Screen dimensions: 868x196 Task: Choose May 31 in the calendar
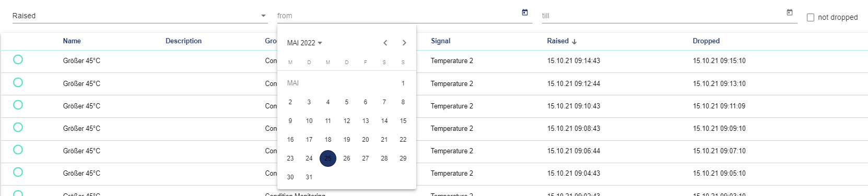pos(309,177)
